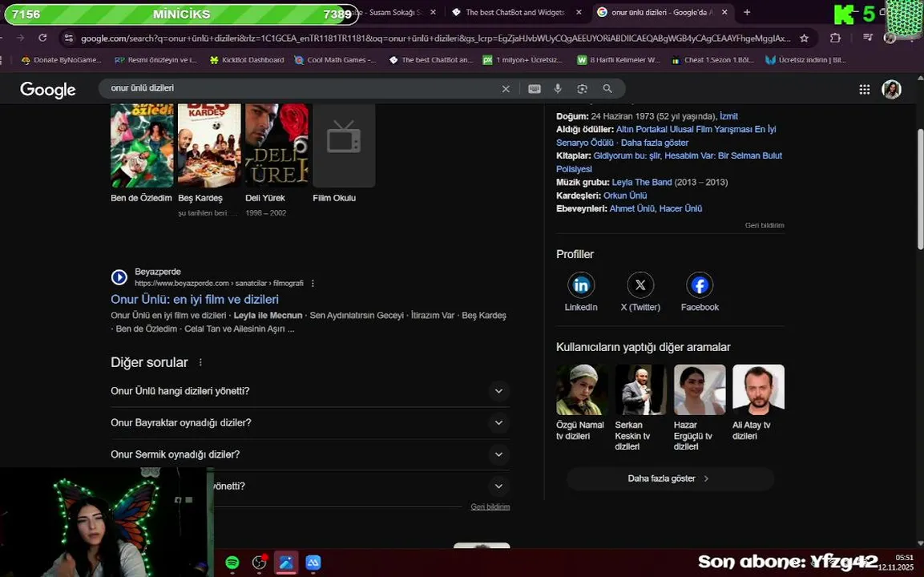The image size is (924, 577).
Task: Open Chrome extensions puzzle icon
Action: coord(835,38)
